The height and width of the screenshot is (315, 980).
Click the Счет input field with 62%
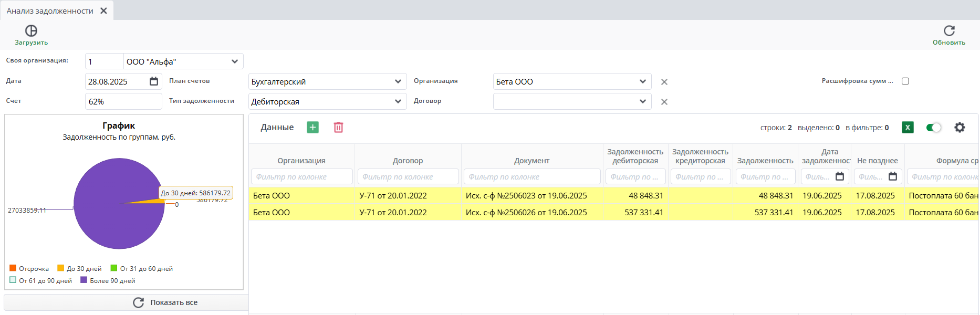[x=123, y=101]
